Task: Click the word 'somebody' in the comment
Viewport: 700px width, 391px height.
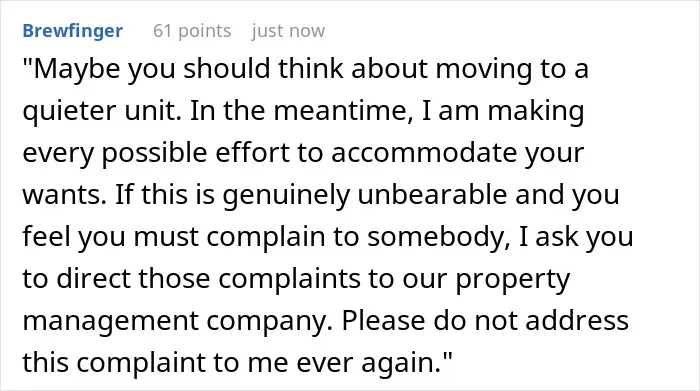Action: point(435,237)
